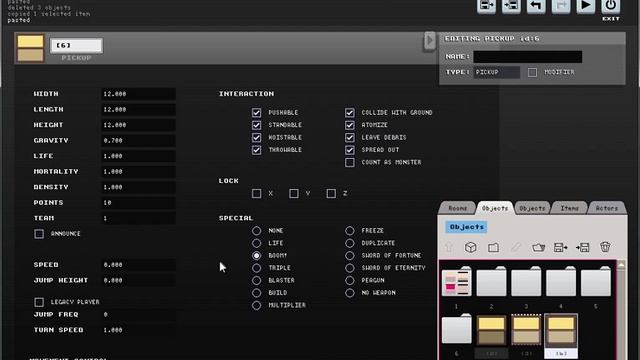
Task: Click the yellow top color swatch
Action: pos(30,41)
